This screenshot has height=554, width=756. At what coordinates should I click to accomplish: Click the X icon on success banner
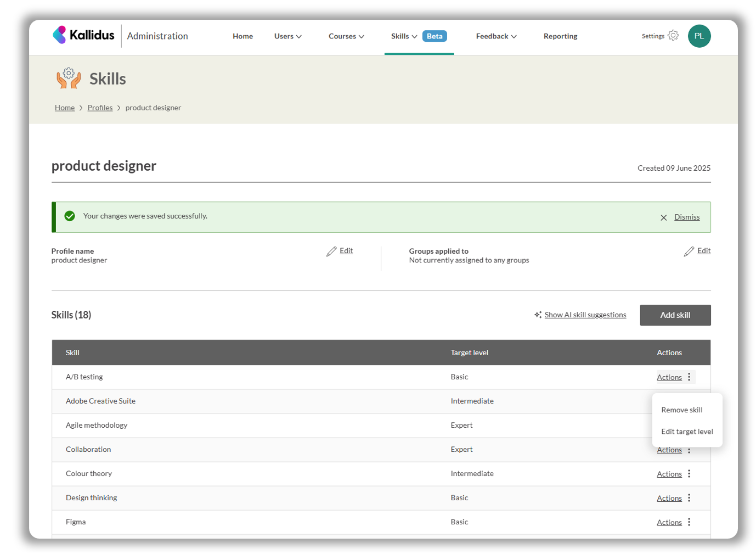pyautogui.click(x=663, y=217)
